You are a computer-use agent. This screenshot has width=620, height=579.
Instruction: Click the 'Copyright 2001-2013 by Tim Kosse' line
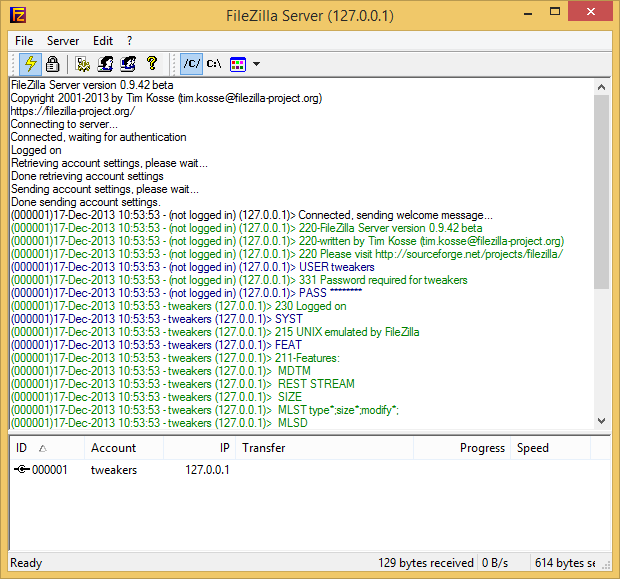(166, 98)
